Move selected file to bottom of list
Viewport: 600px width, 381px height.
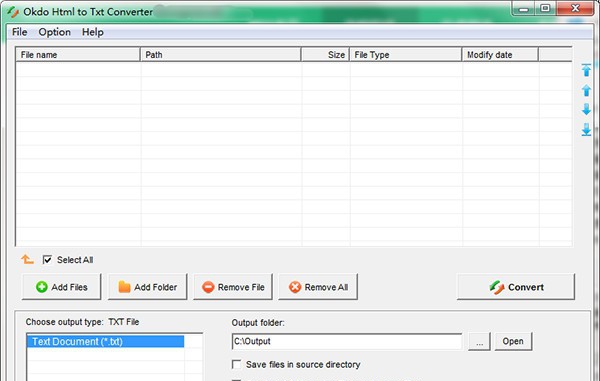pos(586,130)
